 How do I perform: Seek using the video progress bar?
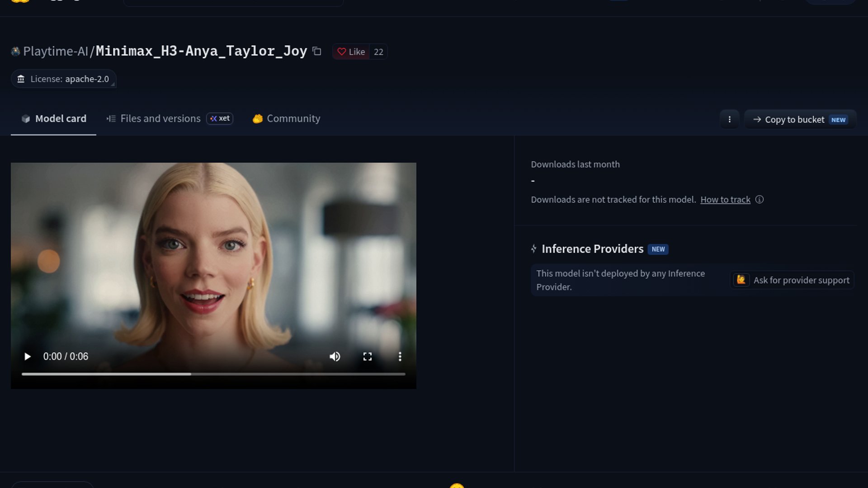213,374
